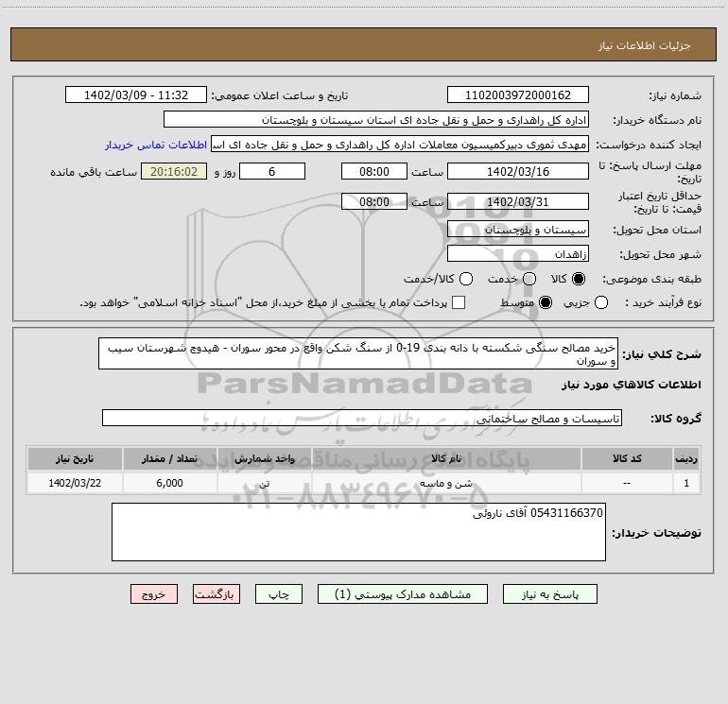Click the price validity date field 1402/03/31
This screenshot has width=728, height=704.
tap(518, 202)
